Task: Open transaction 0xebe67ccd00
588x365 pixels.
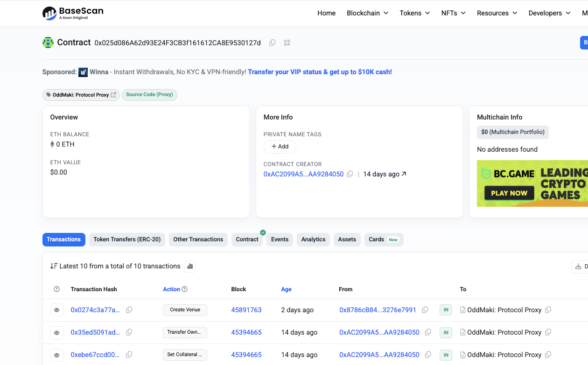Action: click(x=95, y=355)
